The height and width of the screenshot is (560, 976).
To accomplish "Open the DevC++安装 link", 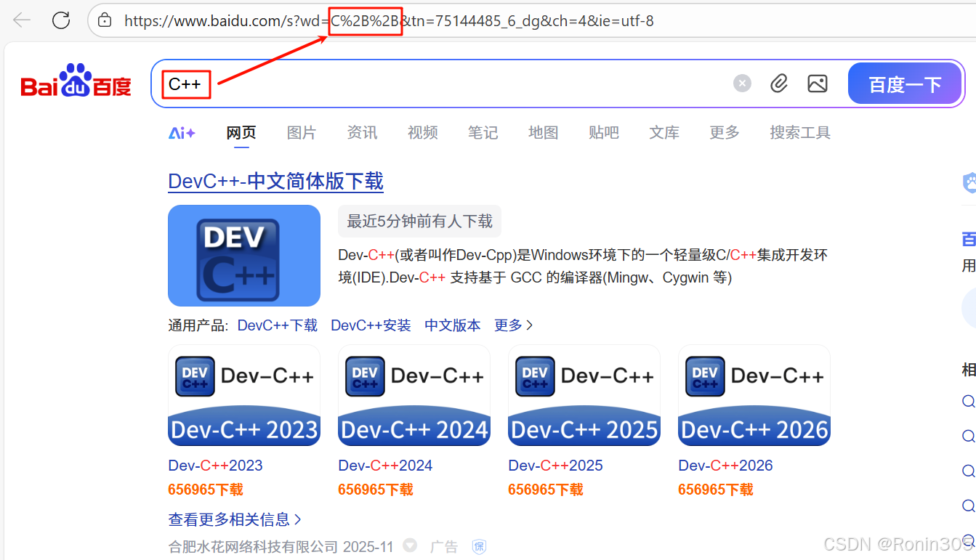I will pyautogui.click(x=371, y=325).
